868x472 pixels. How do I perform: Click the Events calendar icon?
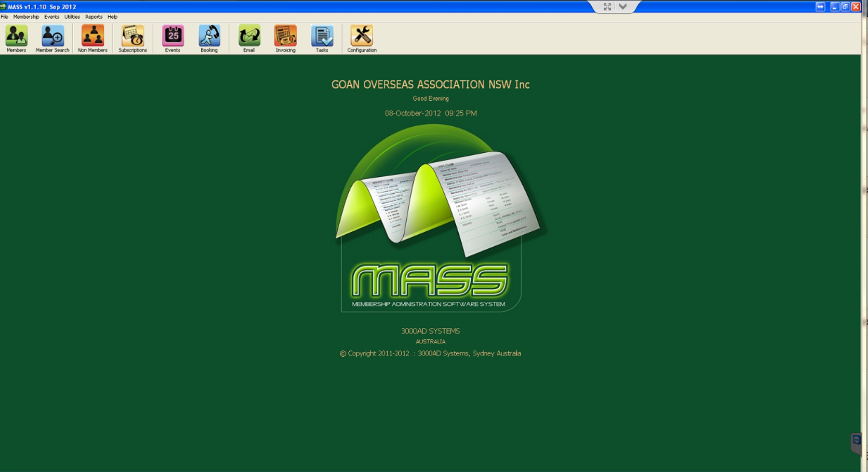(x=173, y=36)
